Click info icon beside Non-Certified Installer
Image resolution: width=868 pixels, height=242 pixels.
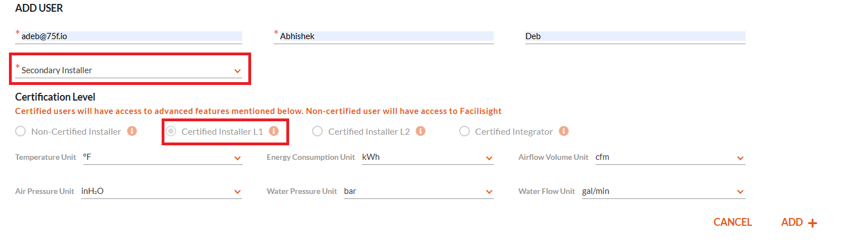132,131
